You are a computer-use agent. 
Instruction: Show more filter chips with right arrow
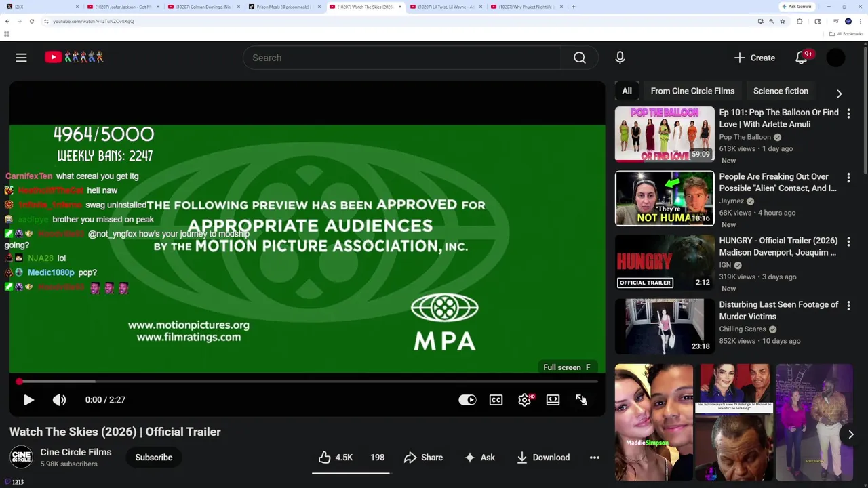840,94
